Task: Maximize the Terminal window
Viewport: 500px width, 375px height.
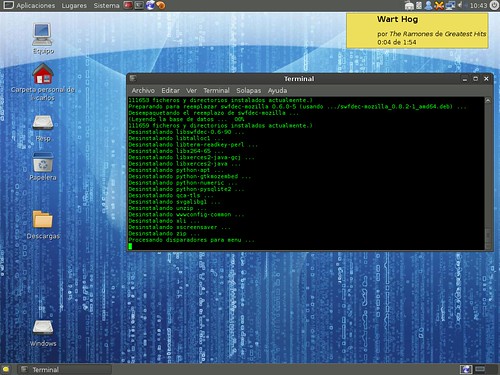Action: click(x=475, y=79)
